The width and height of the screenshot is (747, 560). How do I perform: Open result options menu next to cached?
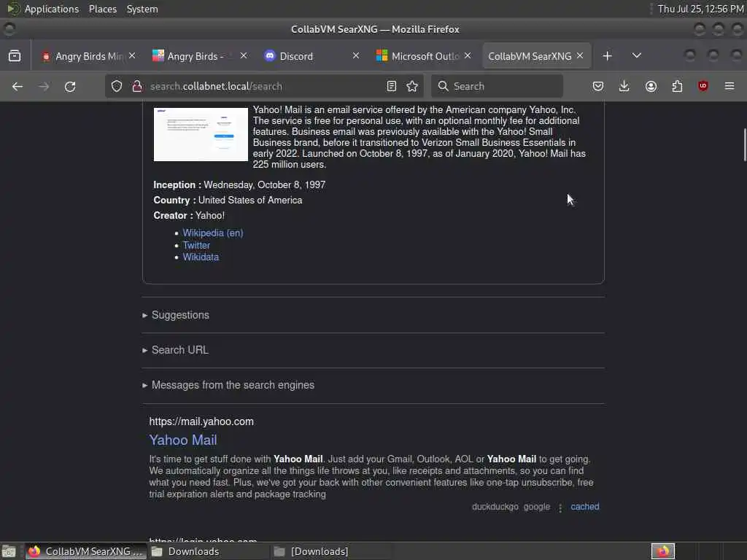click(560, 508)
